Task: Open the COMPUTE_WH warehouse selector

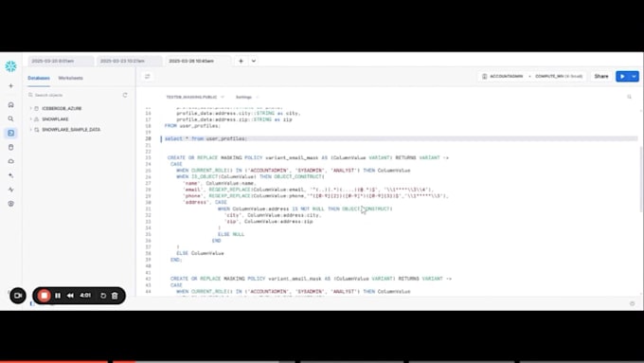Action: click(x=559, y=77)
